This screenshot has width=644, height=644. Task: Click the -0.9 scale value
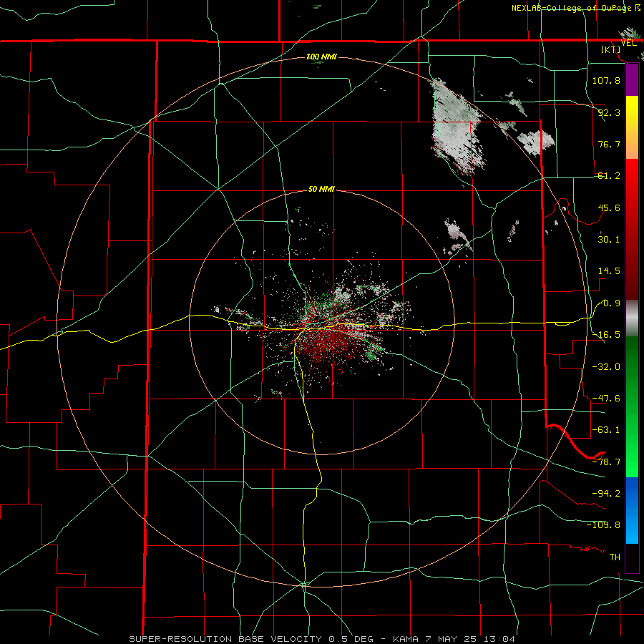pos(609,303)
